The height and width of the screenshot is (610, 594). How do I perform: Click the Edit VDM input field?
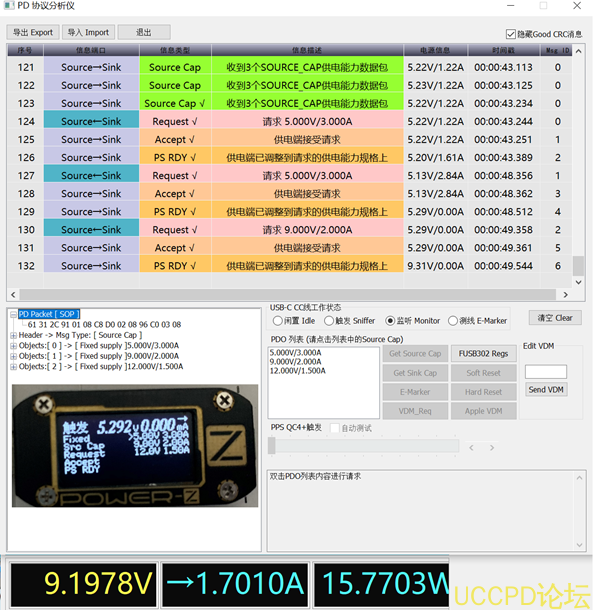tap(546, 372)
